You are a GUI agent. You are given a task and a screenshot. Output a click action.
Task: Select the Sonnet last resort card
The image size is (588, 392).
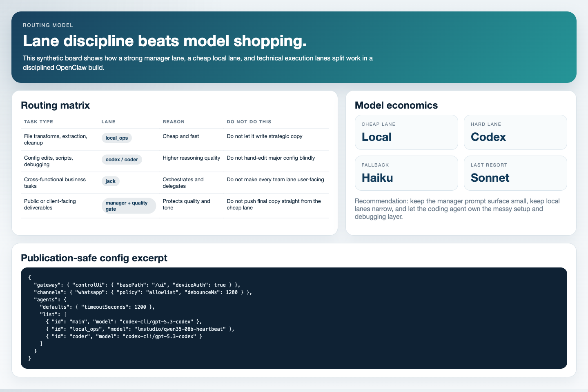[x=515, y=173]
